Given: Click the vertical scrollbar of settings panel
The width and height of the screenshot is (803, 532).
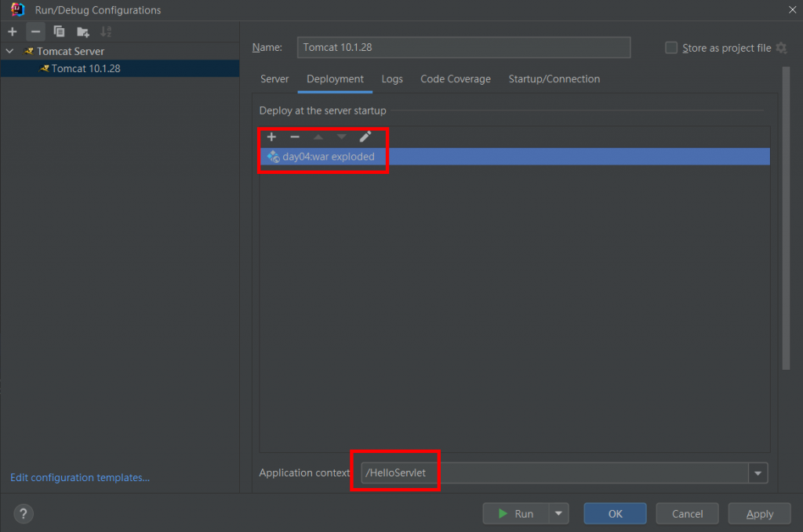Looking at the screenshot, I should click(x=786, y=218).
